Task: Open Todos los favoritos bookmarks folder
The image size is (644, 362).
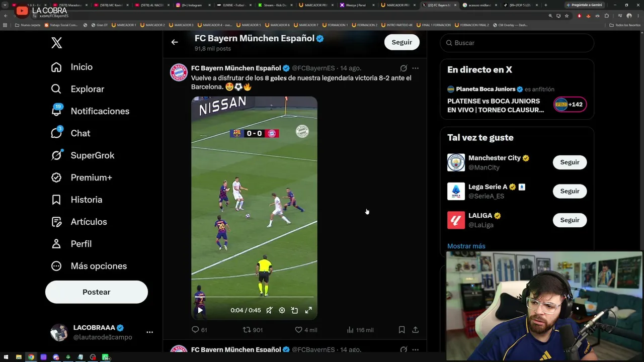Action: click(625, 25)
